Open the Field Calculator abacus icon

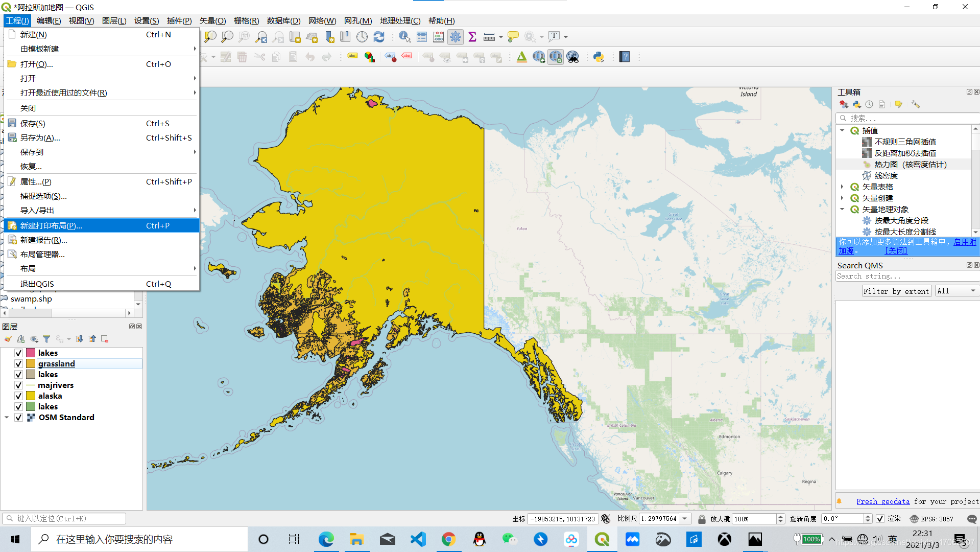point(439,36)
